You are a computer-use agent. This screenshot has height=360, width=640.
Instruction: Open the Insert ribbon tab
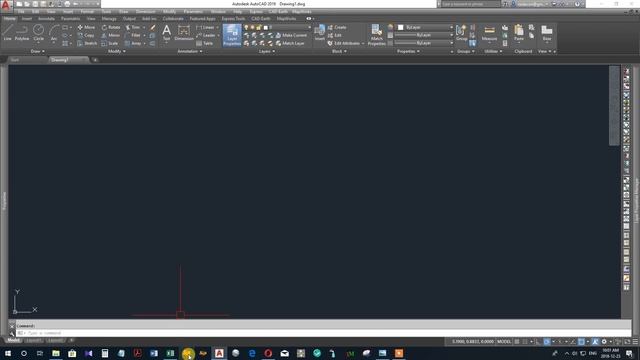(27, 19)
